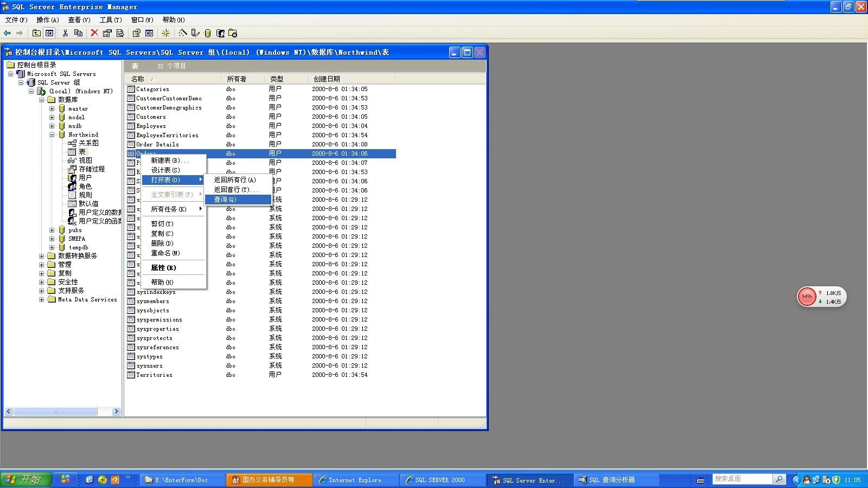Expand the 安全性 folder node

(x=42, y=282)
